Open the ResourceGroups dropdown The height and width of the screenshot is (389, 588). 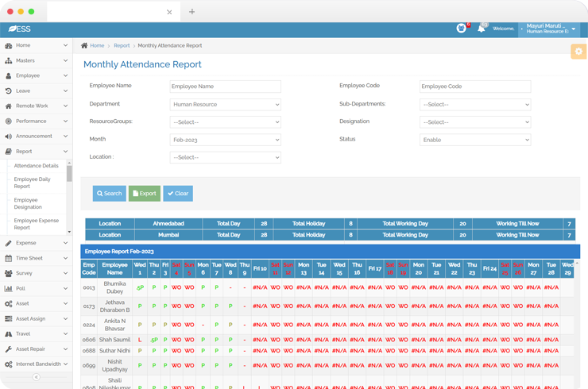pos(226,122)
